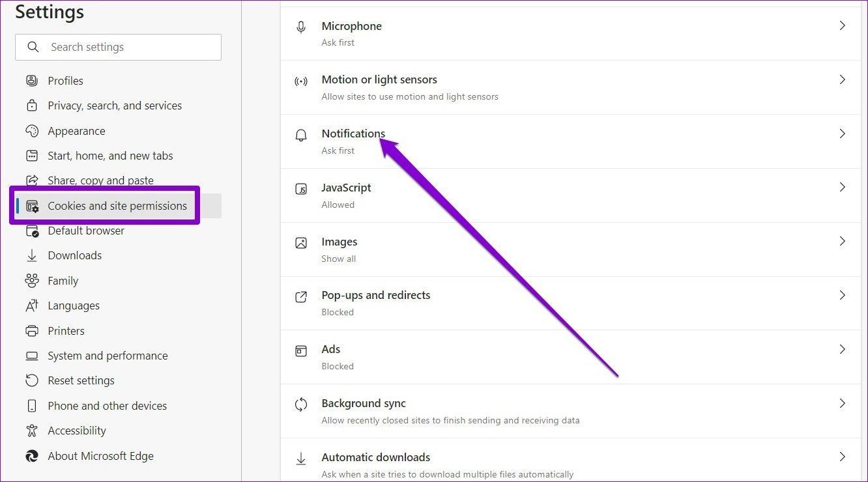
Task: Open the Accessibility settings section
Action: click(77, 431)
